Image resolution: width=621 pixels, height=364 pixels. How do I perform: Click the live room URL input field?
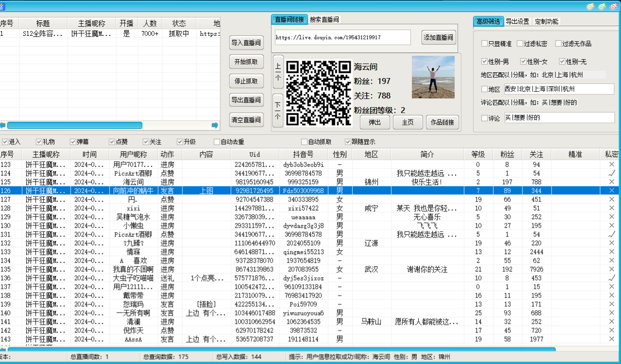coord(342,37)
